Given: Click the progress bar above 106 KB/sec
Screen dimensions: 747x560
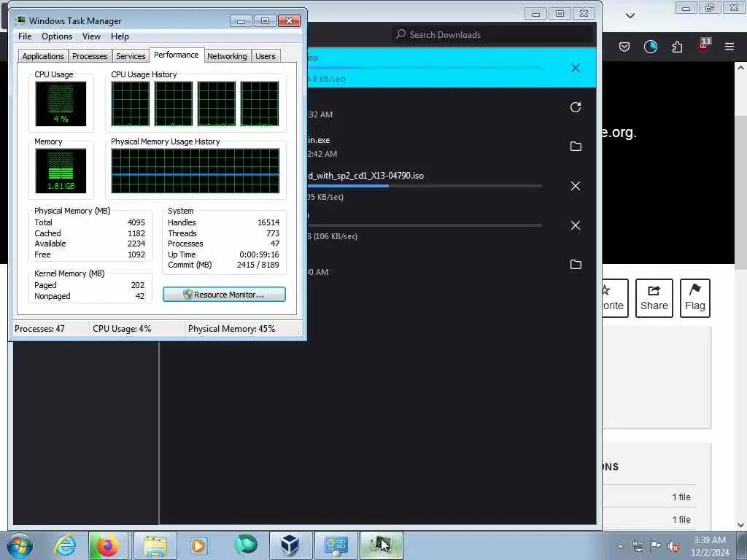Looking at the screenshot, I should click(x=425, y=225).
